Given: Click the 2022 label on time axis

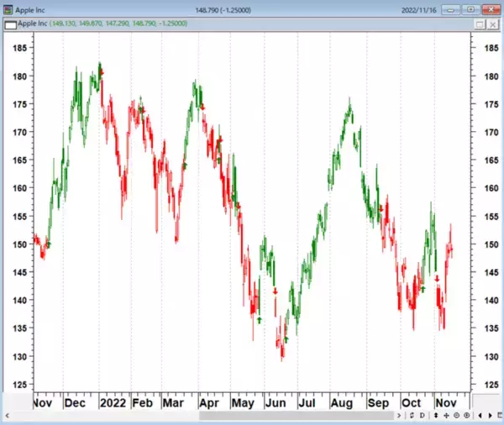Looking at the screenshot, I should coord(113,403).
